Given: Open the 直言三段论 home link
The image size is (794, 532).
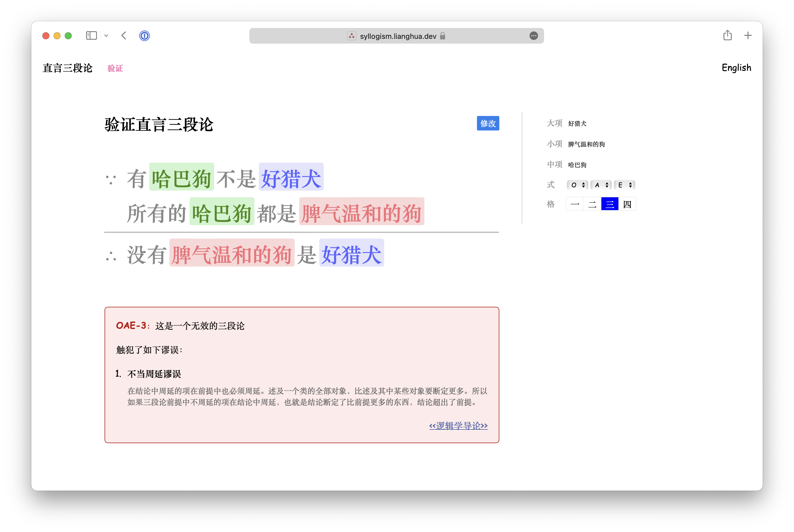Looking at the screenshot, I should coord(68,68).
